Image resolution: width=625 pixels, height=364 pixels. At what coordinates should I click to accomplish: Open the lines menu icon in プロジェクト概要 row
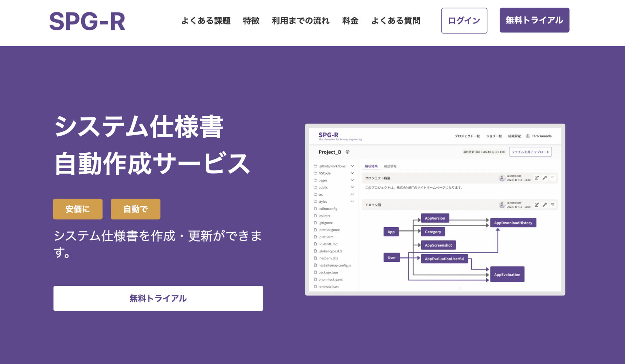pos(553,178)
